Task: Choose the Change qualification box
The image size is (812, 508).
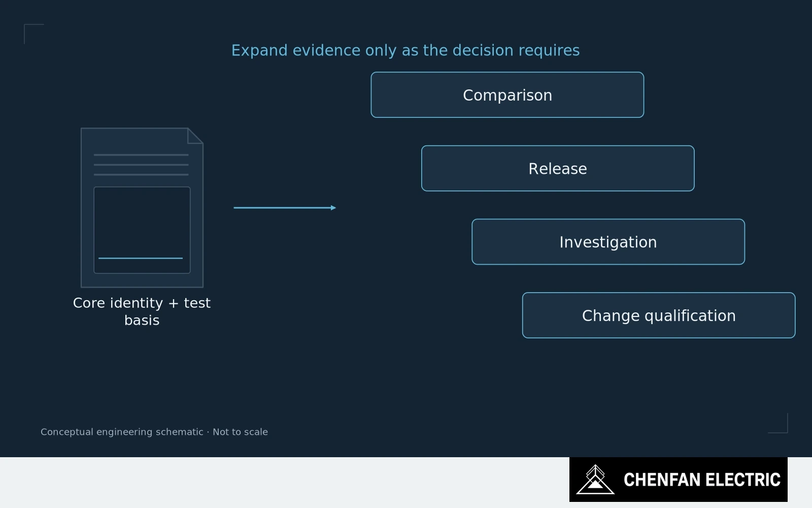Action: (x=659, y=315)
